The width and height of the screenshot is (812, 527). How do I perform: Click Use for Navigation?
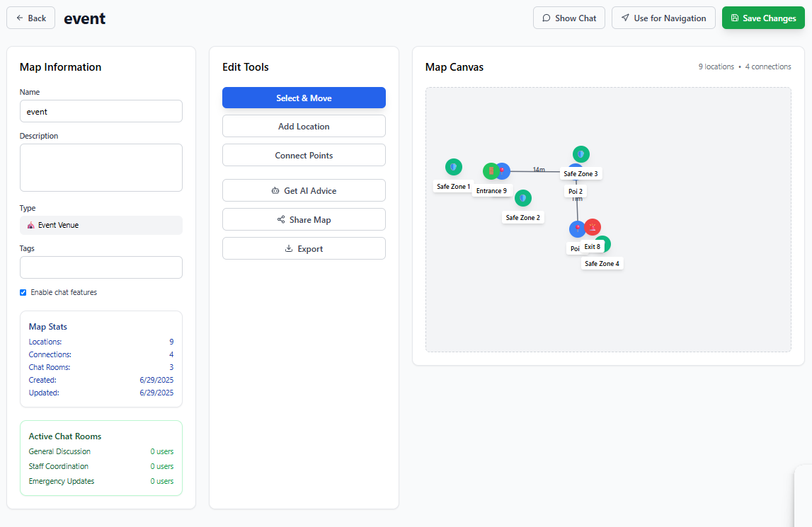click(x=663, y=18)
